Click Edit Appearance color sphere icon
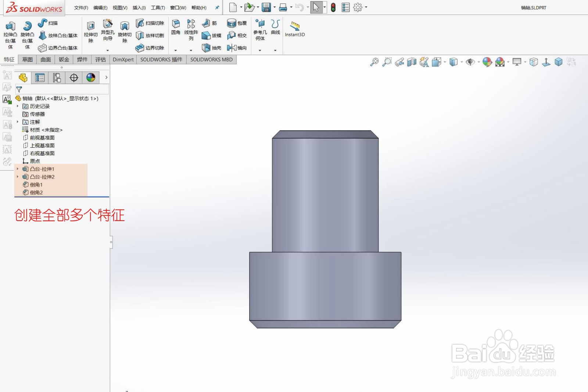588x392 pixels. coord(487,62)
